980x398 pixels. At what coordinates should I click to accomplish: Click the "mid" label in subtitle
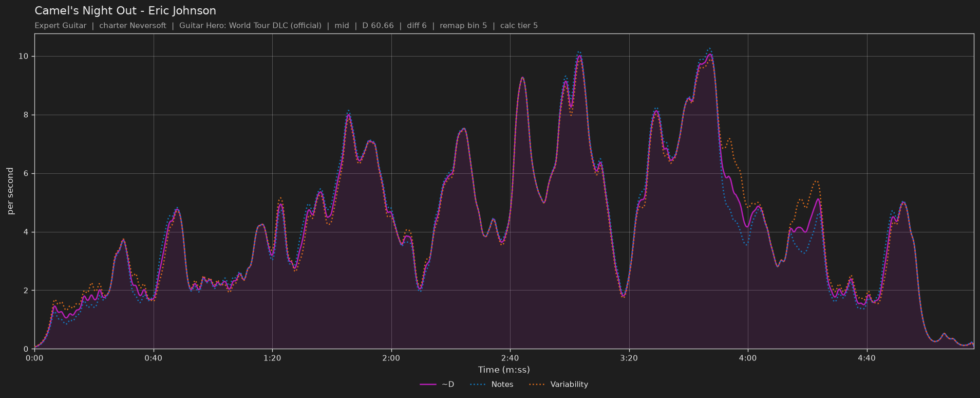[x=342, y=26]
